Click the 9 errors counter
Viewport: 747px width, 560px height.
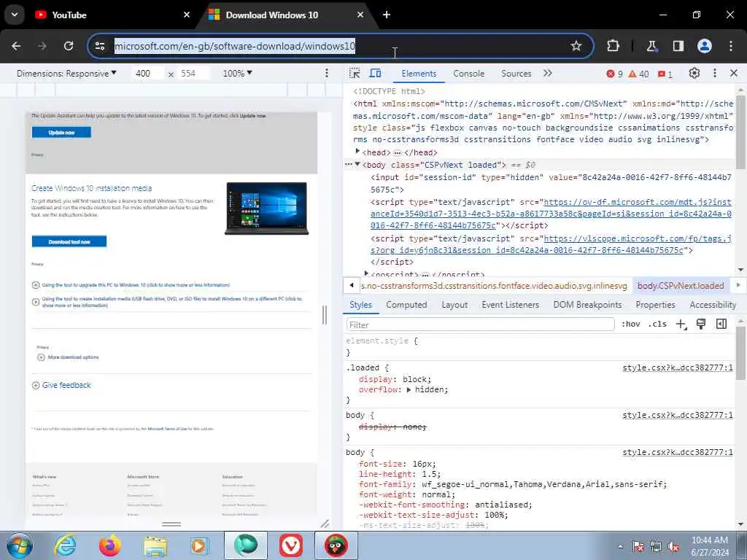point(614,74)
